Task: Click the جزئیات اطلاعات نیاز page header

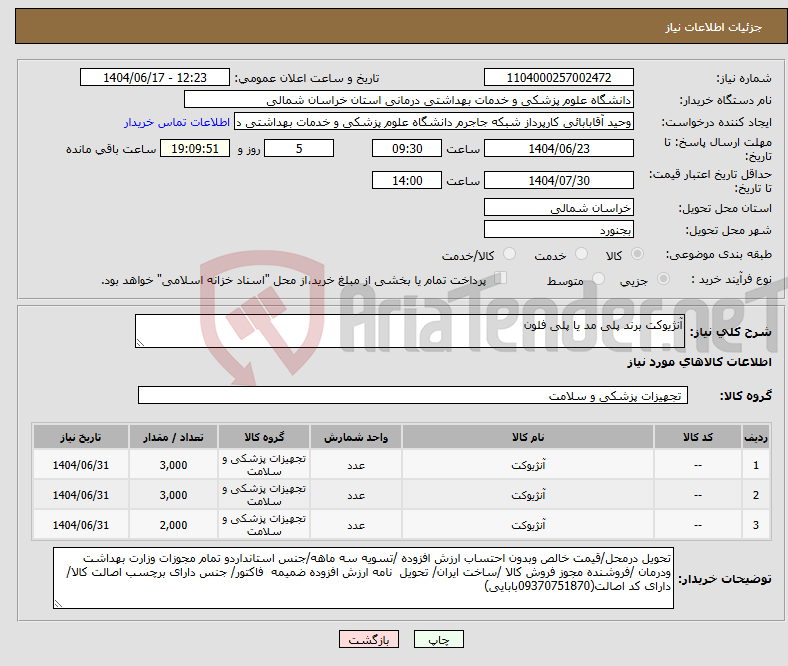Action: [714, 27]
